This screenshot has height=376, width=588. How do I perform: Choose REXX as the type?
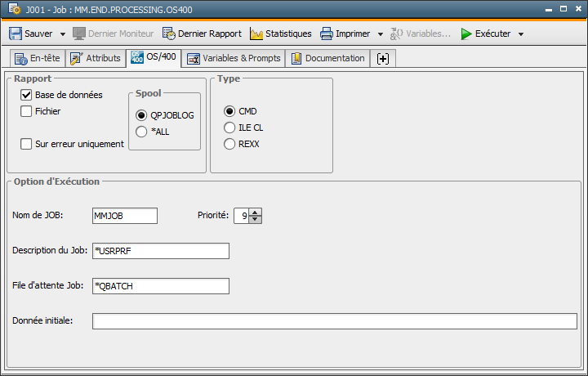click(x=229, y=144)
